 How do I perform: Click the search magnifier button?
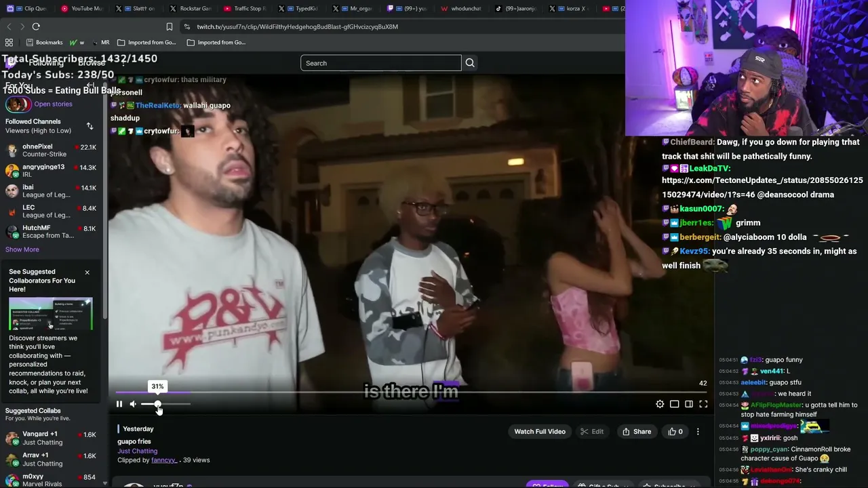click(469, 63)
